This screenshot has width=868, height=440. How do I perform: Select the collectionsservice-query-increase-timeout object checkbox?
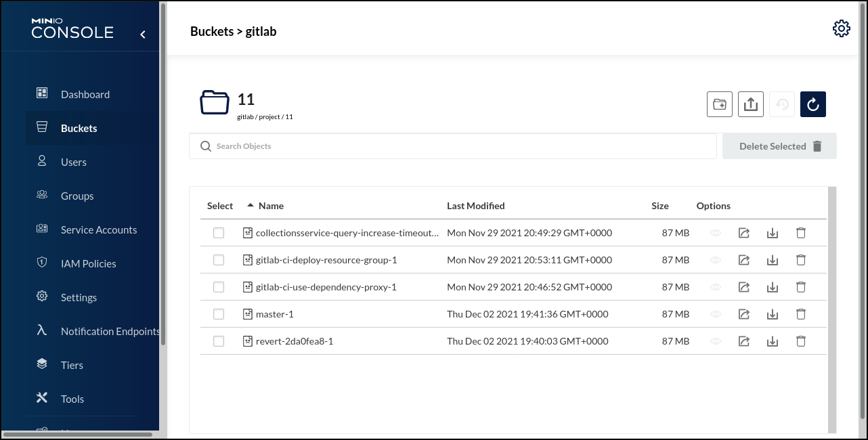tap(218, 232)
